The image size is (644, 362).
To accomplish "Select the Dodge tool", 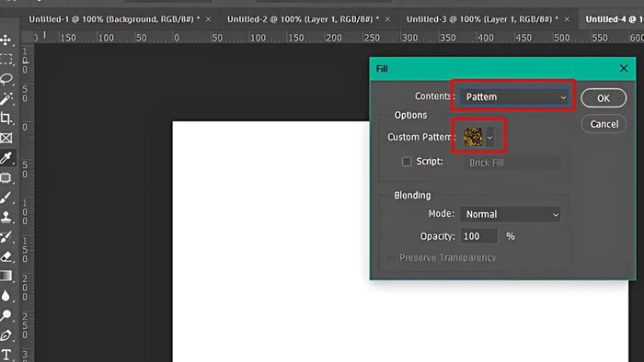I will (x=6, y=315).
